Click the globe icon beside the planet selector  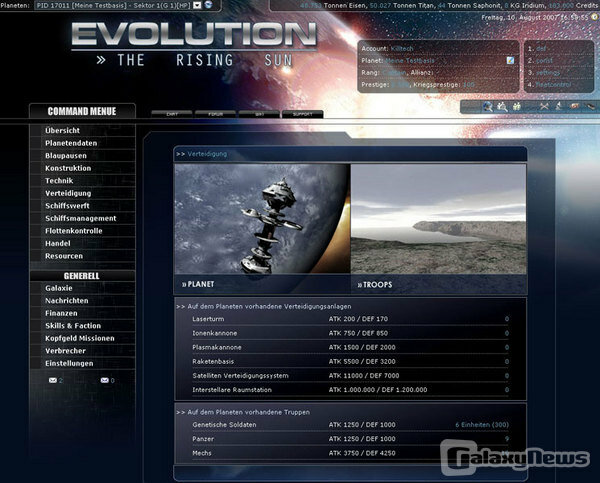tap(209, 5)
